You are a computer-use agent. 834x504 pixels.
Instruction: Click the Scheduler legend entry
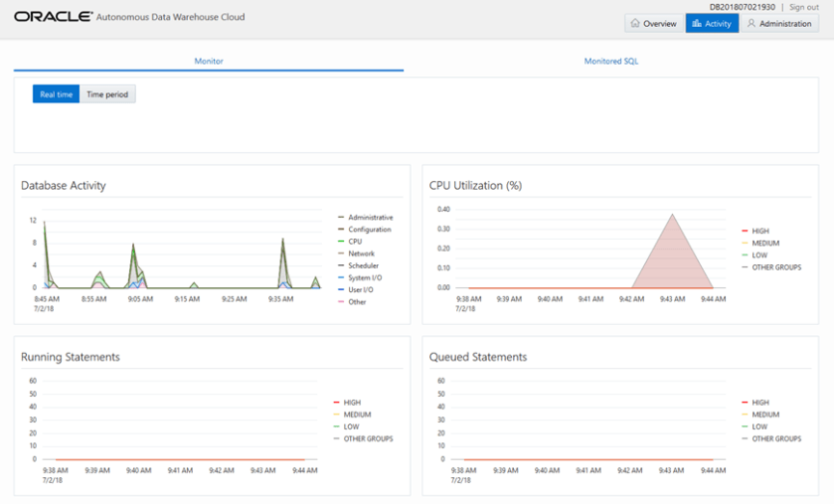[363, 265]
